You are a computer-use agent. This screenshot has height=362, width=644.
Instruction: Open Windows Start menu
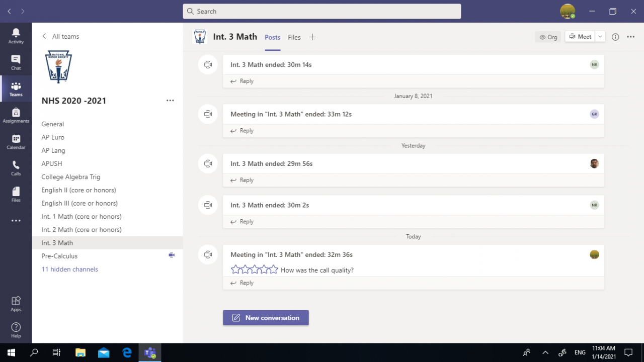11,352
